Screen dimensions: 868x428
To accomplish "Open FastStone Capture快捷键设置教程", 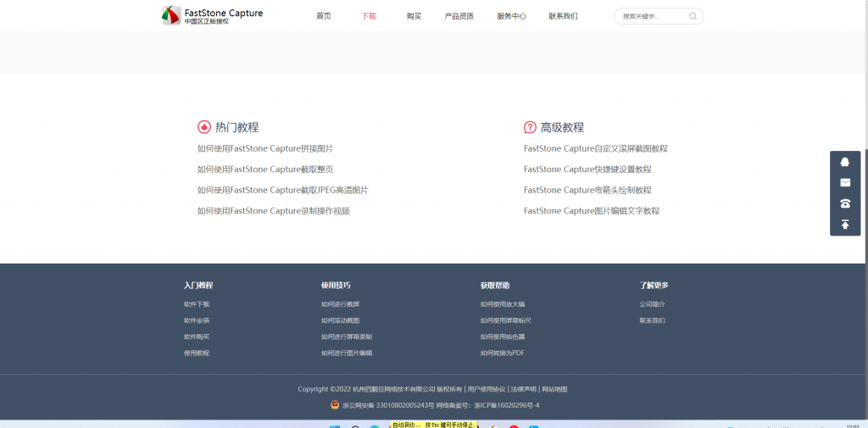I will pos(587,170).
